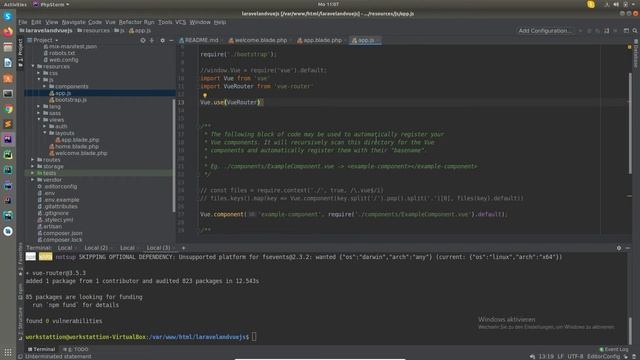This screenshot has height=360, width=640.
Task: Hide the terminal panel with minus icon
Action: click(x=628, y=248)
